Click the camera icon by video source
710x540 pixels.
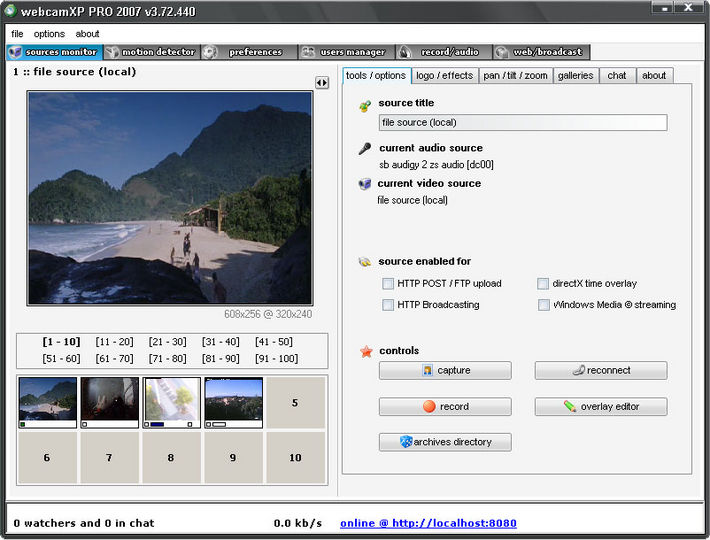pyautogui.click(x=365, y=184)
